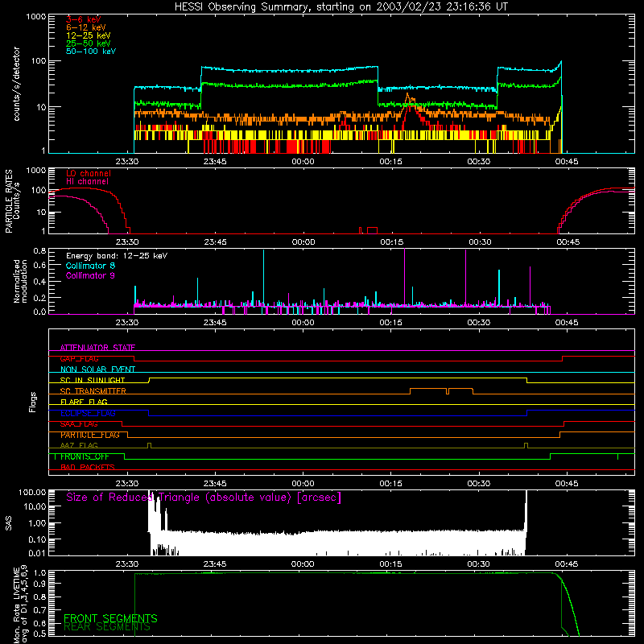Click the NON_SOLAR_EVENT flag label
The image size is (644, 644).
[x=97, y=369]
